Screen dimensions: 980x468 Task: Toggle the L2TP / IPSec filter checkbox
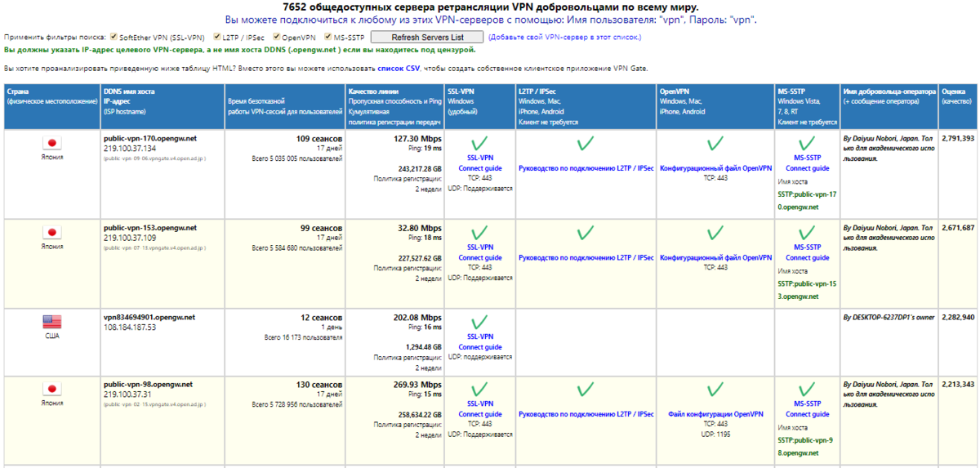point(217,37)
